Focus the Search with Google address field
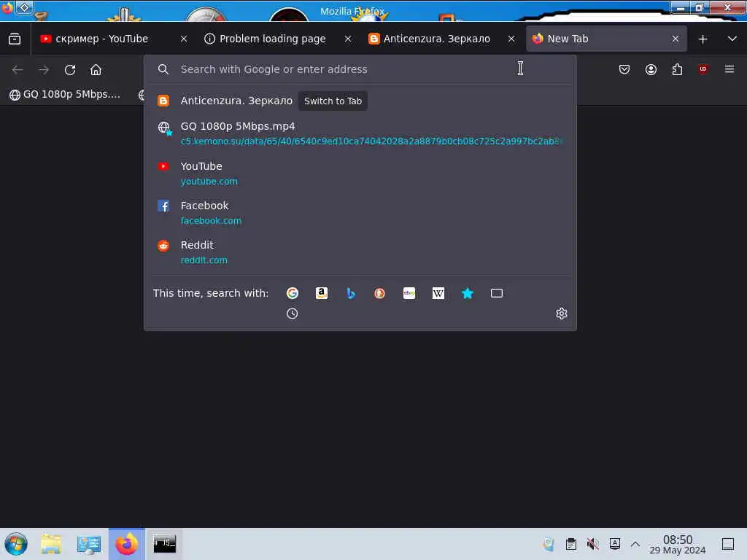Viewport: 747px width, 560px height. click(x=360, y=69)
